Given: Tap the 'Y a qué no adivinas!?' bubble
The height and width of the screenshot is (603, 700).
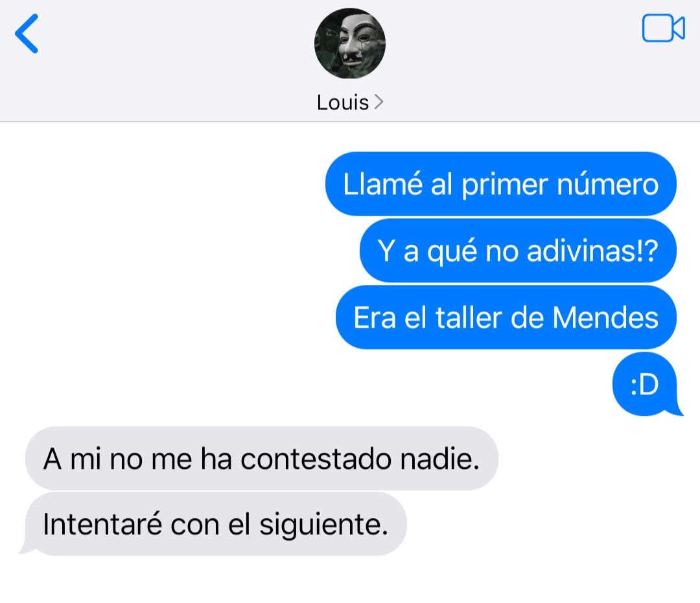Looking at the screenshot, I should click(x=518, y=251).
